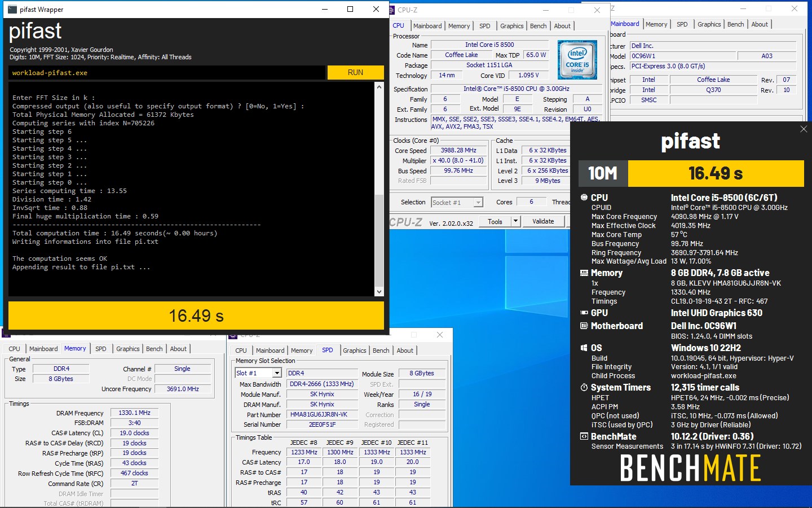Click the DRAM Frequency value '1330.1 MHz'
This screenshot has height=508, width=812.
(x=135, y=413)
